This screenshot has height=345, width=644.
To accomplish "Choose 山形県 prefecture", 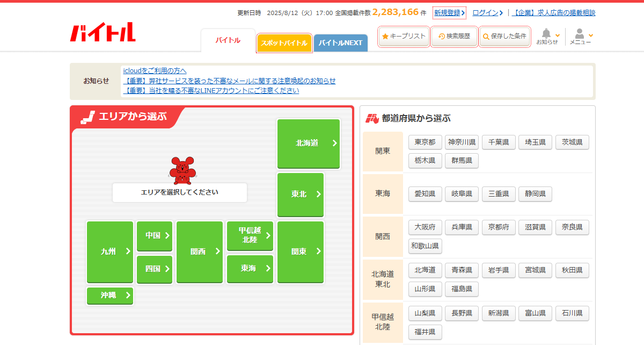I will coord(425,289).
